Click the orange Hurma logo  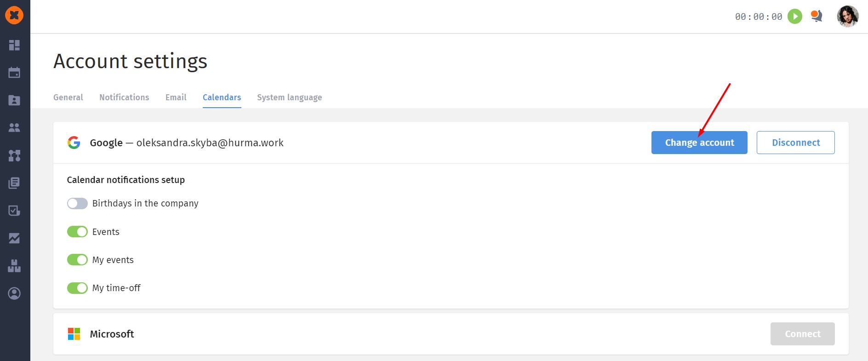click(14, 15)
